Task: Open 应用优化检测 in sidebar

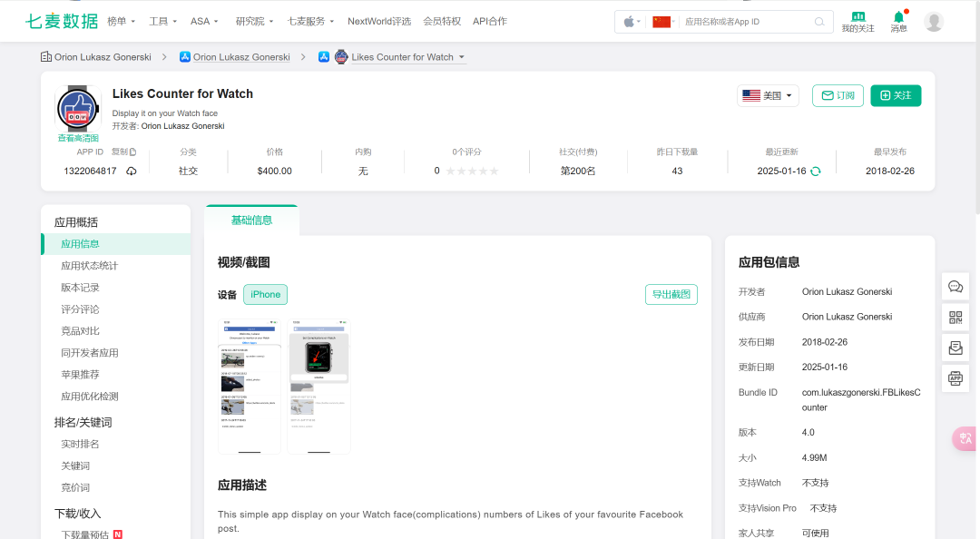Action: click(x=89, y=397)
